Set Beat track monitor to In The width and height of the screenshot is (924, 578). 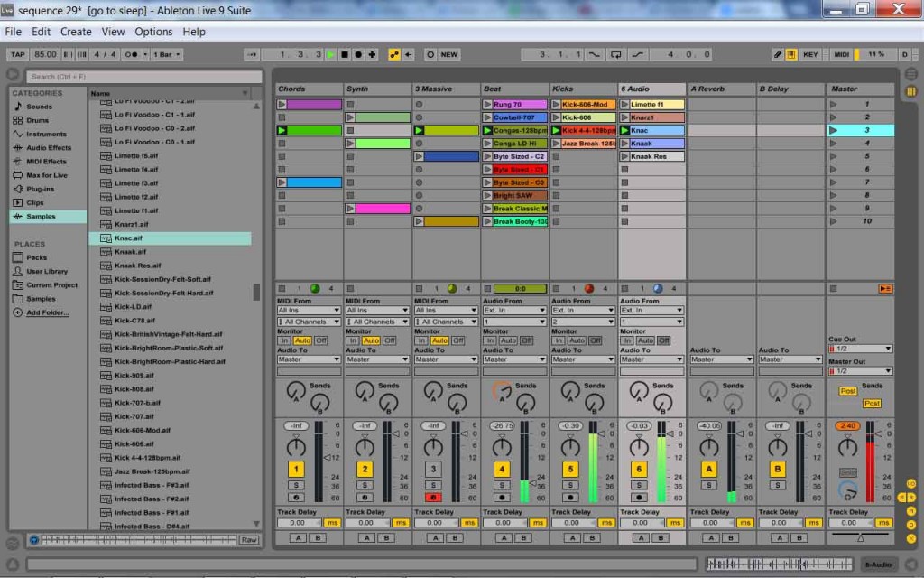[490, 340]
